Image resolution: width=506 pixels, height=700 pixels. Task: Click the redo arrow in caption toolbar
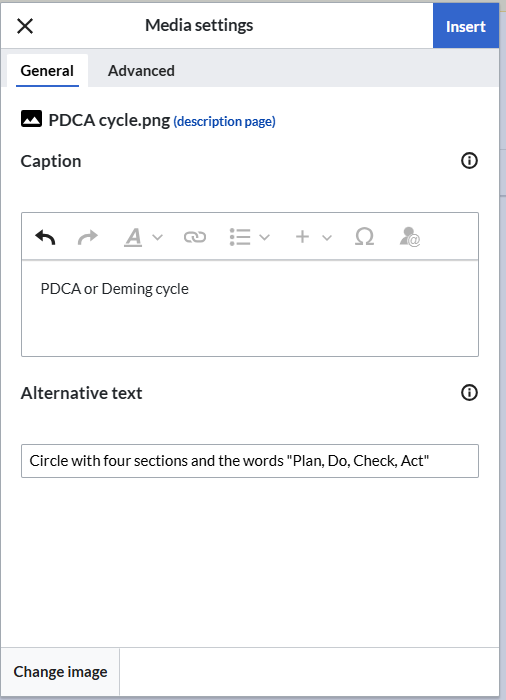click(88, 237)
